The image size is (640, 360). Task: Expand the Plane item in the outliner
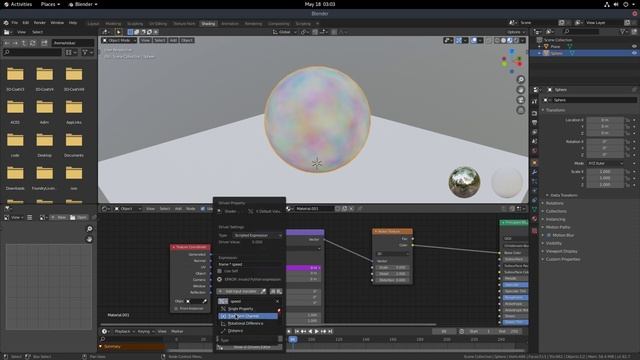coord(539,47)
